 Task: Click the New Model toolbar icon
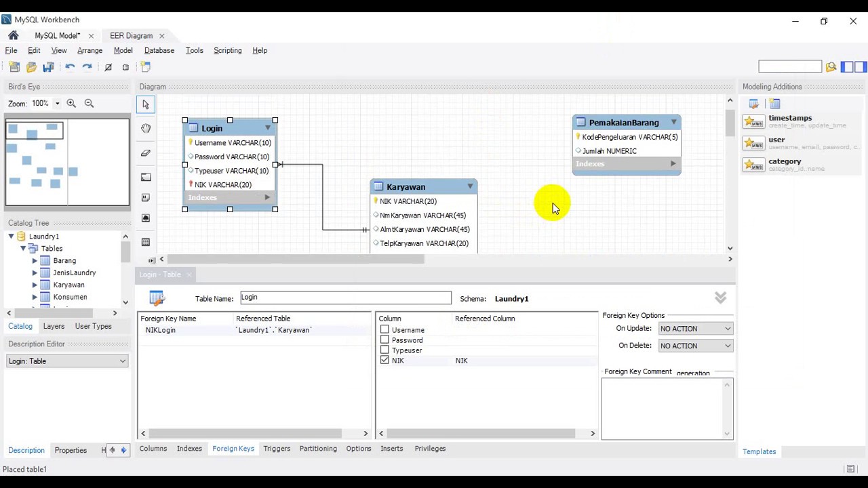tap(14, 66)
